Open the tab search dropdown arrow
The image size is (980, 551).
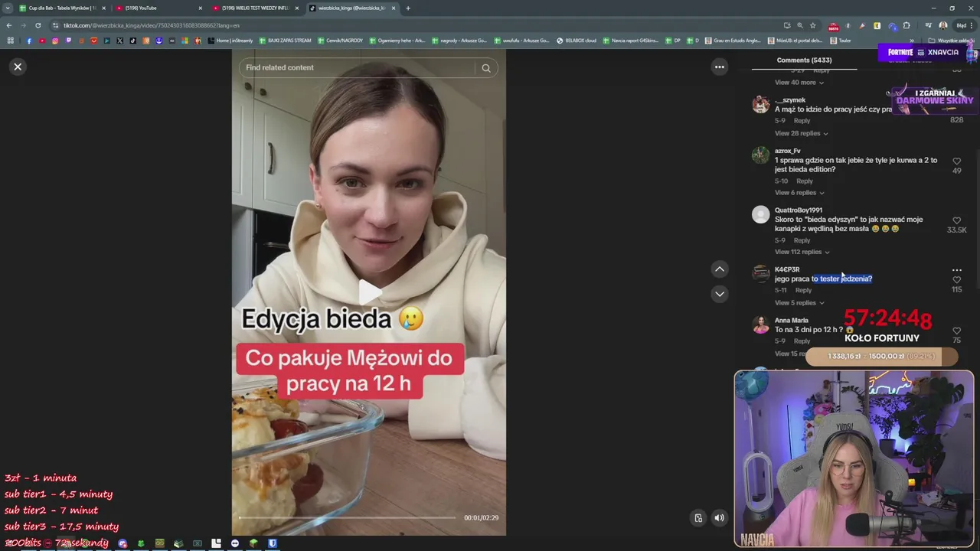click(x=8, y=8)
